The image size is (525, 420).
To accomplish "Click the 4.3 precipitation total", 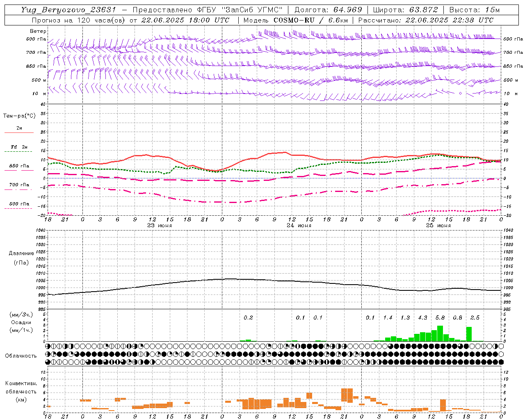I will point(422,318).
